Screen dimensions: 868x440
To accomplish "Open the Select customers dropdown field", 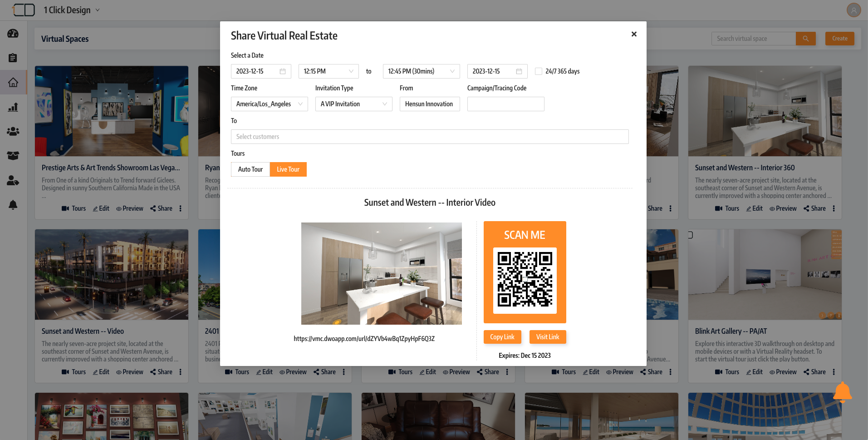I will pyautogui.click(x=430, y=137).
